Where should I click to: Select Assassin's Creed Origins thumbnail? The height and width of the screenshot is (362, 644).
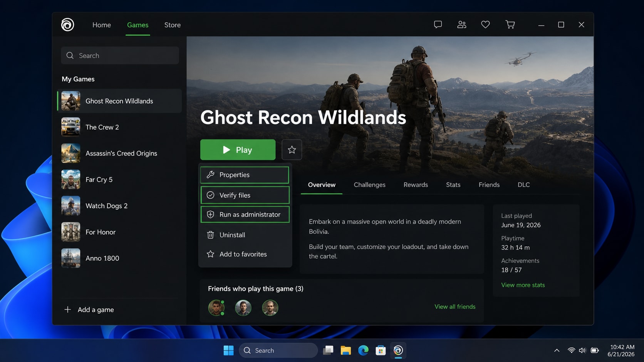coord(71,153)
